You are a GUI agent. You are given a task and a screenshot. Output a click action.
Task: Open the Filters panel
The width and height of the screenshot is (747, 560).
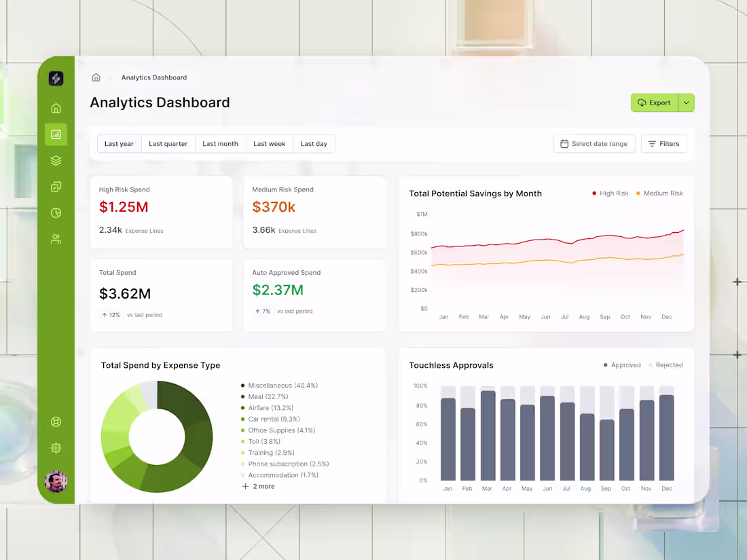pyautogui.click(x=663, y=143)
